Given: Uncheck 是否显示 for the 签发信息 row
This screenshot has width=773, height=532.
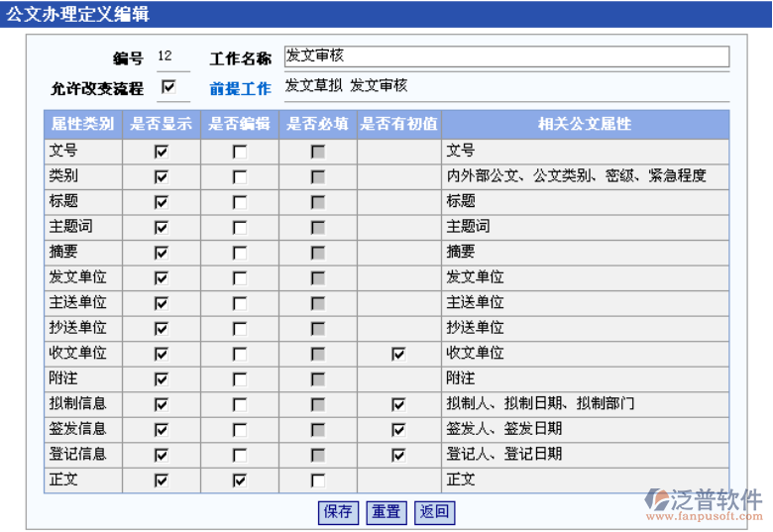Looking at the screenshot, I should pyautogui.click(x=162, y=430).
